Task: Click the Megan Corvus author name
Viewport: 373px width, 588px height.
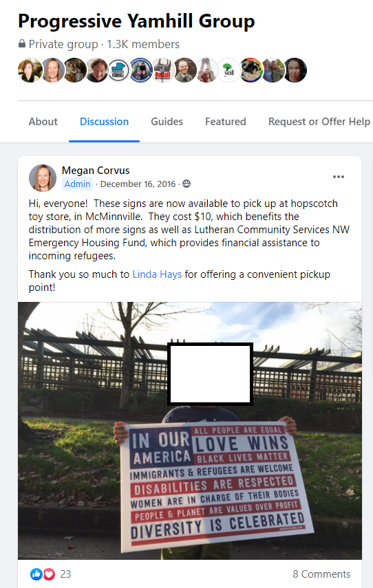Action: [96, 171]
